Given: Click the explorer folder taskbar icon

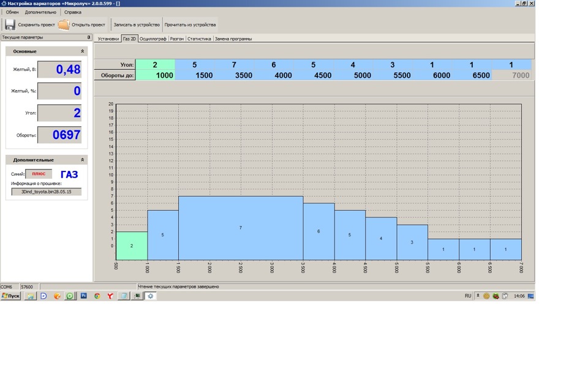Looking at the screenshot, I should [30, 296].
